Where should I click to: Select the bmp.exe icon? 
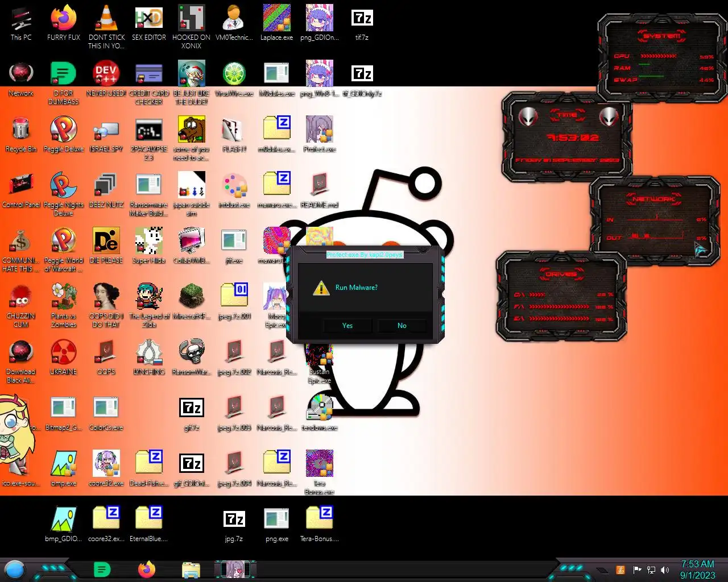point(64,469)
